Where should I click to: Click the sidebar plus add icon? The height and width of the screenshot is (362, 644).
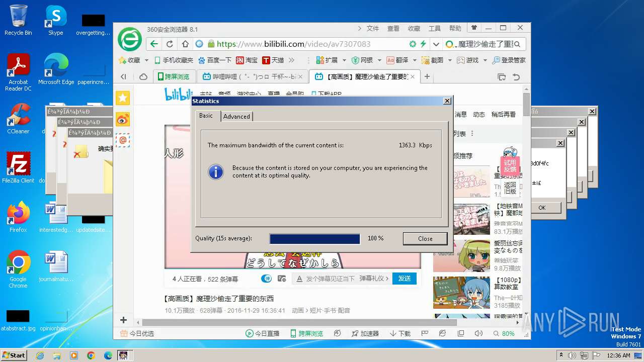tap(123, 320)
